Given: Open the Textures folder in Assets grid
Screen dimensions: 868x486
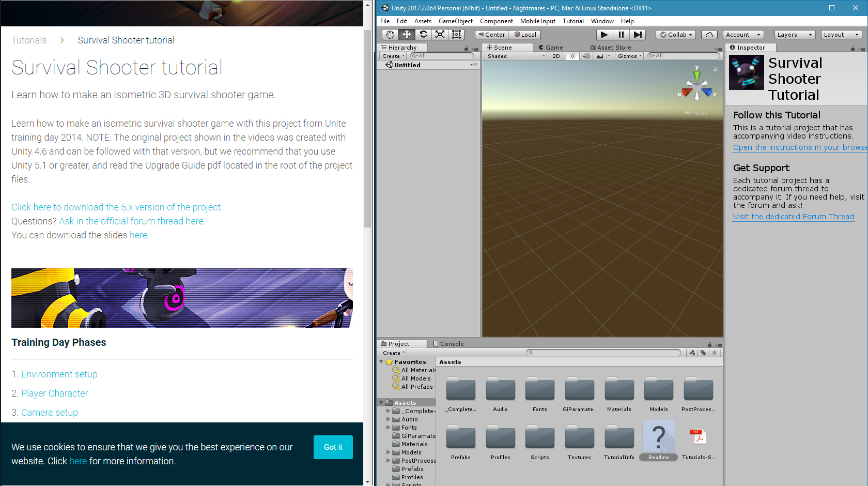Looking at the screenshot, I should pyautogui.click(x=579, y=442).
